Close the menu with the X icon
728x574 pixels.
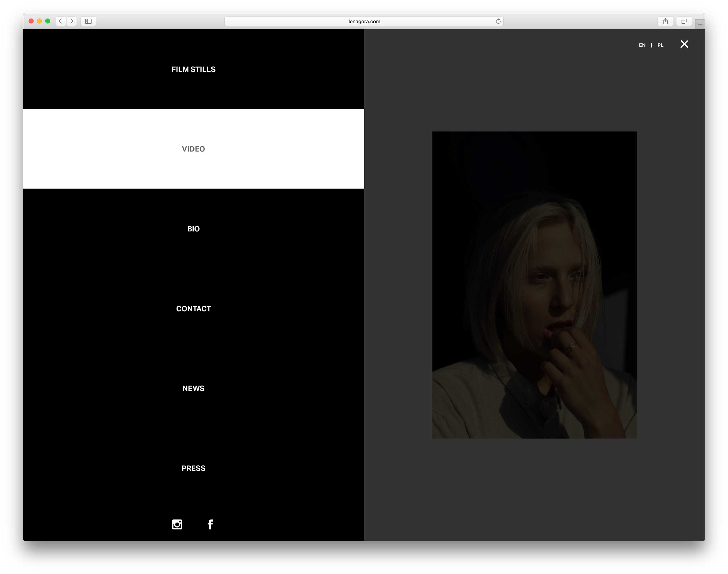684,44
